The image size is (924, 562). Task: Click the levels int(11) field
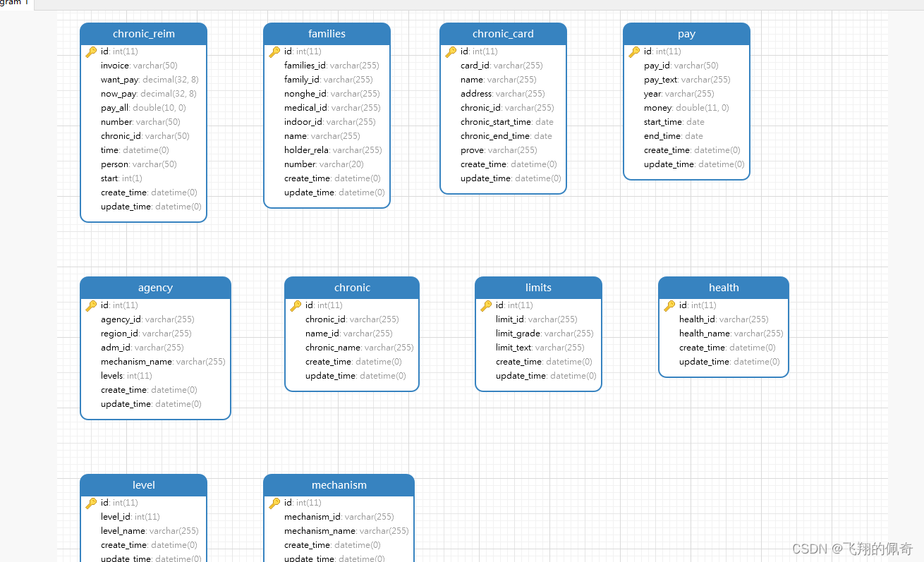126,376
